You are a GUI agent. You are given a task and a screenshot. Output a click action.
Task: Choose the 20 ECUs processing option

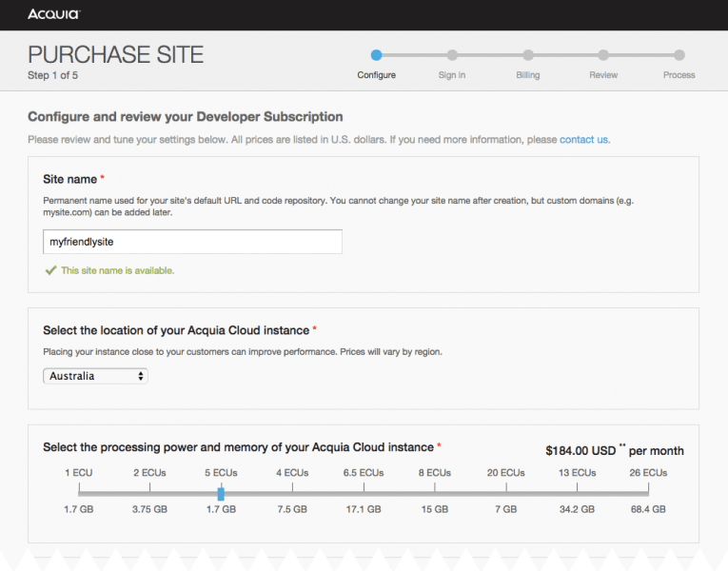(505, 492)
